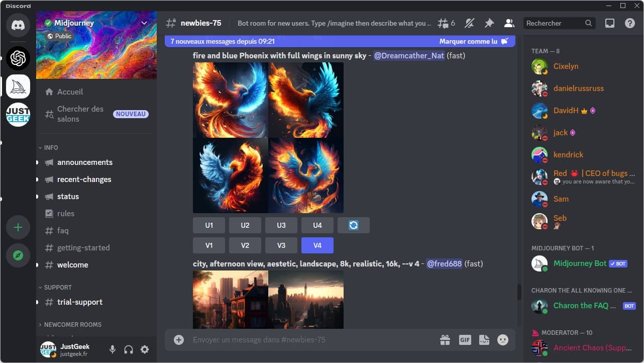Click the attachment plus icon in message box
This screenshot has width=644, height=363.
(x=179, y=340)
